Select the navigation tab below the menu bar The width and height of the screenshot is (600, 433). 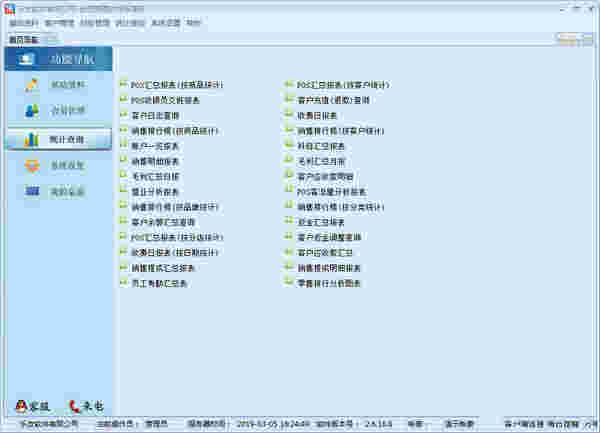(x=24, y=39)
